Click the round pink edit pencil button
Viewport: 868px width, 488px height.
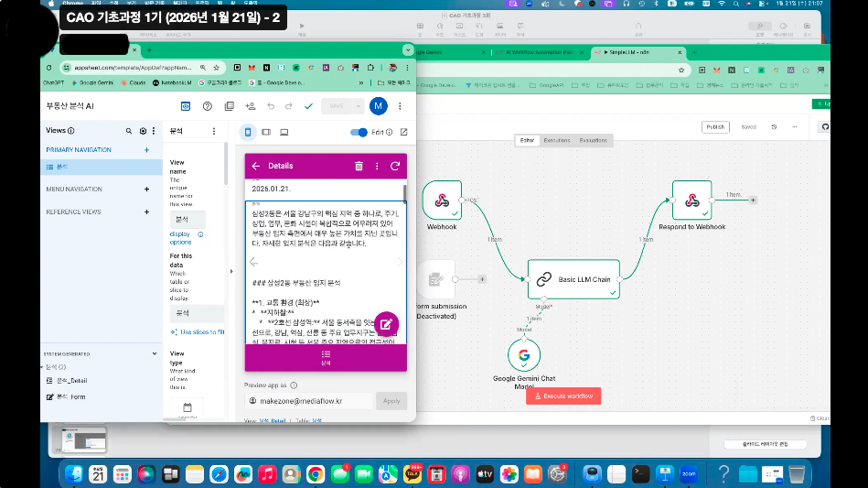pos(386,324)
